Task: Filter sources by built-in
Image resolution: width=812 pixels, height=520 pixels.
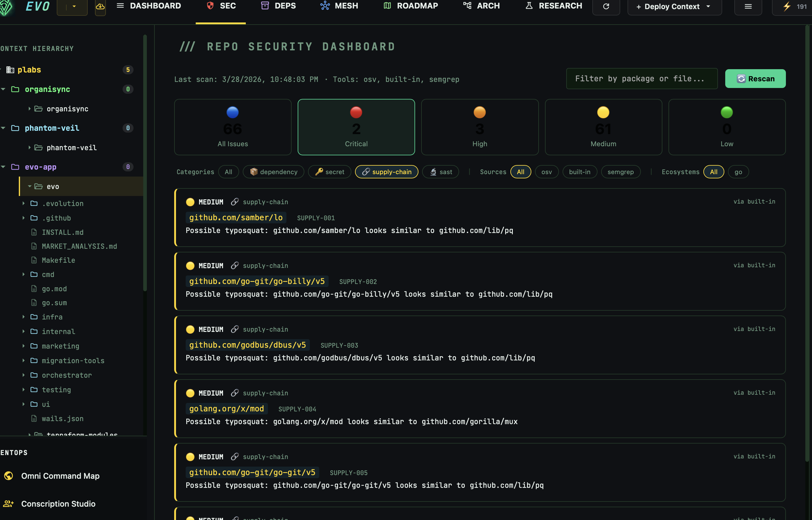Action: (580, 172)
